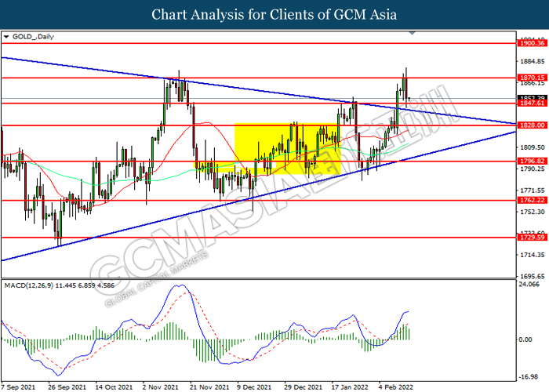Click the 29 Dec 2021 date label
The width and height of the screenshot is (549, 392).
point(304,387)
